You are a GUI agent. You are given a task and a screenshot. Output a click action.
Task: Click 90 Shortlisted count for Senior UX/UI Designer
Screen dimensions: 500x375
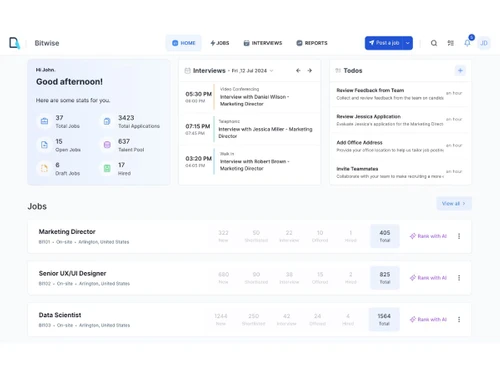pos(256,278)
